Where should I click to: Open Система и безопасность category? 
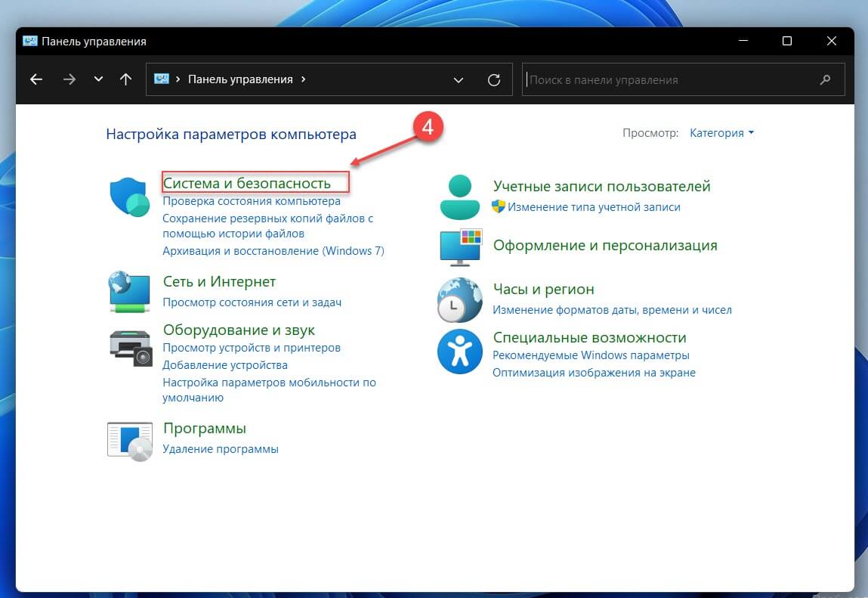click(x=247, y=183)
